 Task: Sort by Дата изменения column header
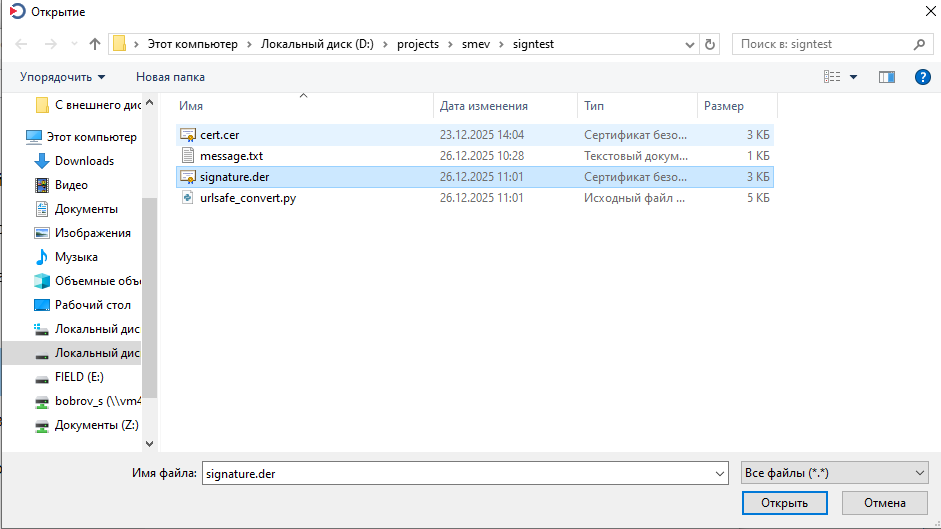click(484, 106)
